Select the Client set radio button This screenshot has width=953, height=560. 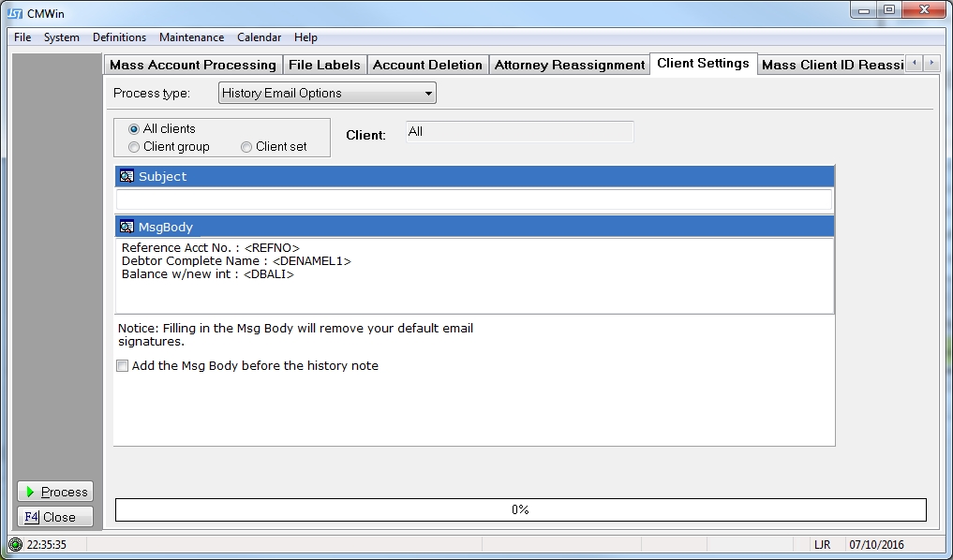[246, 147]
